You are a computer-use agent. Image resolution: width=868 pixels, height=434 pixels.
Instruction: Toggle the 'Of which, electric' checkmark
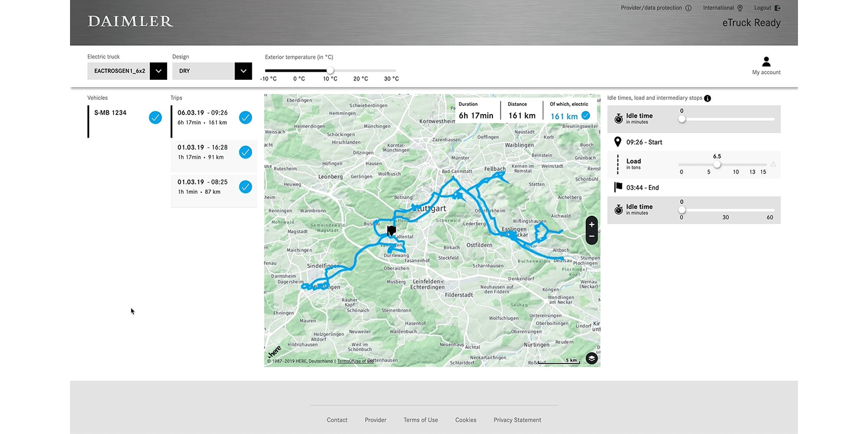click(586, 116)
